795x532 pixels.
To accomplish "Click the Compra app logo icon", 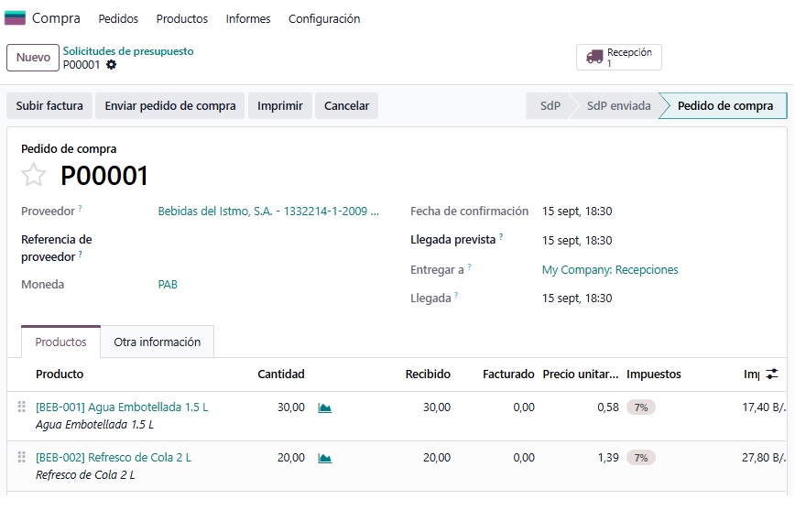I will [x=15, y=18].
